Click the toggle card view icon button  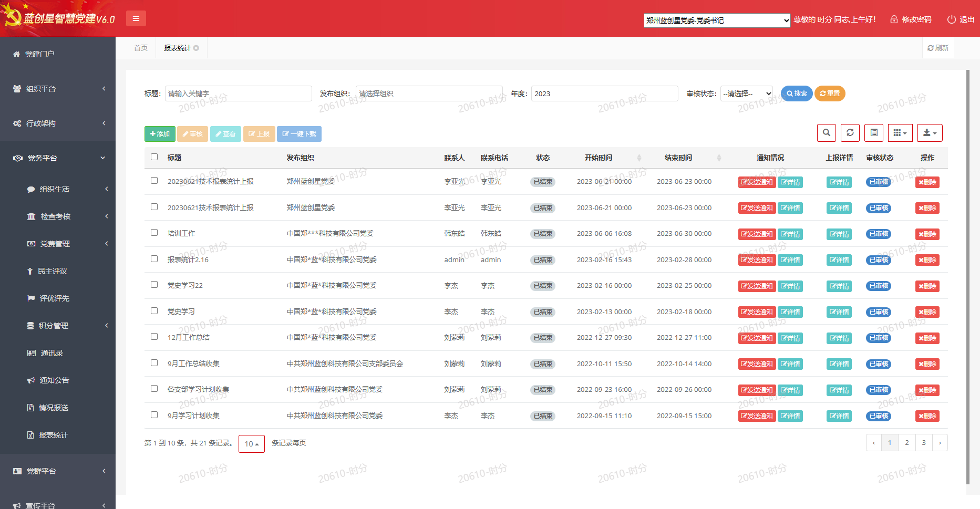[874, 133]
